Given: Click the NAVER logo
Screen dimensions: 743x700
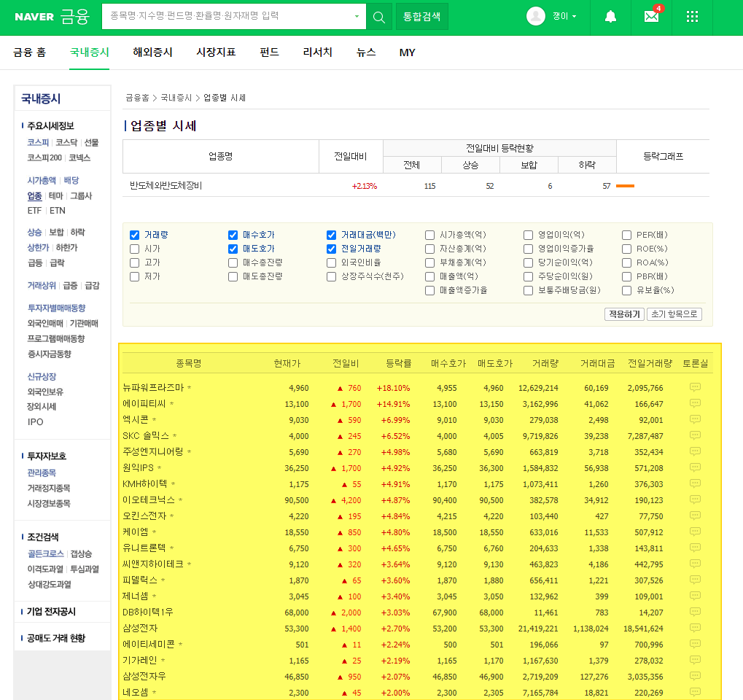Looking at the screenshot, I should pos(34,17).
